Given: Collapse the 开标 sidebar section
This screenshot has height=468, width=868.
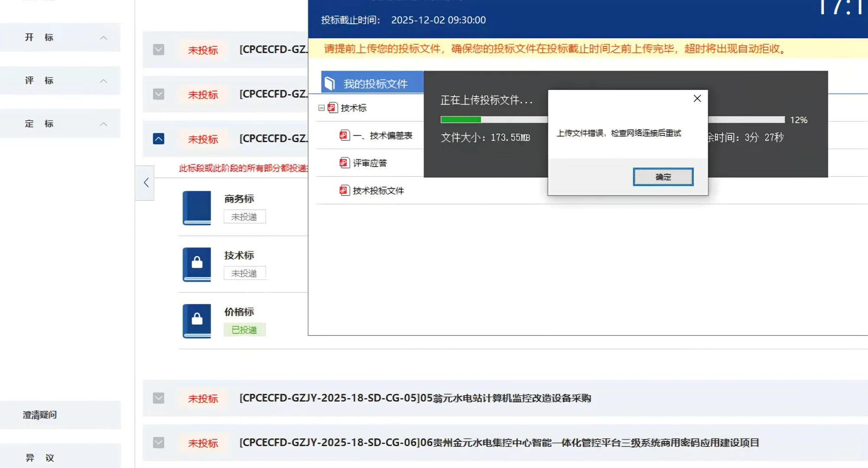Looking at the screenshot, I should 104,37.
